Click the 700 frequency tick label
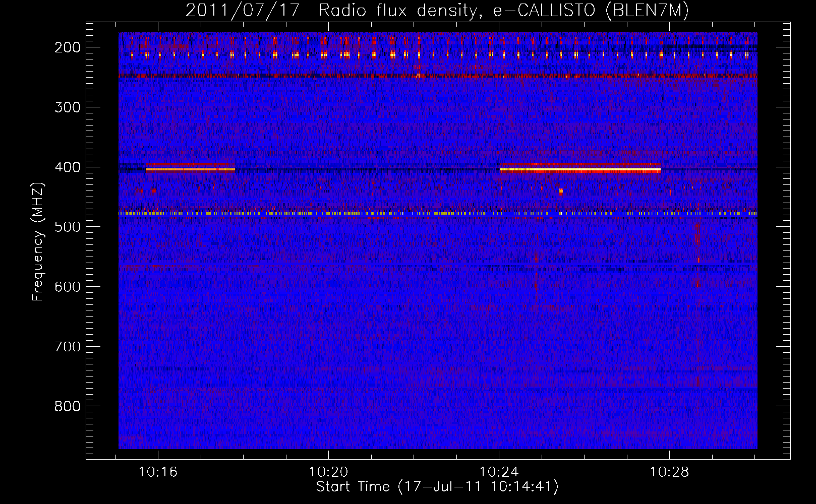This screenshot has height=504, width=816. pyautogui.click(x=68, y=347)
